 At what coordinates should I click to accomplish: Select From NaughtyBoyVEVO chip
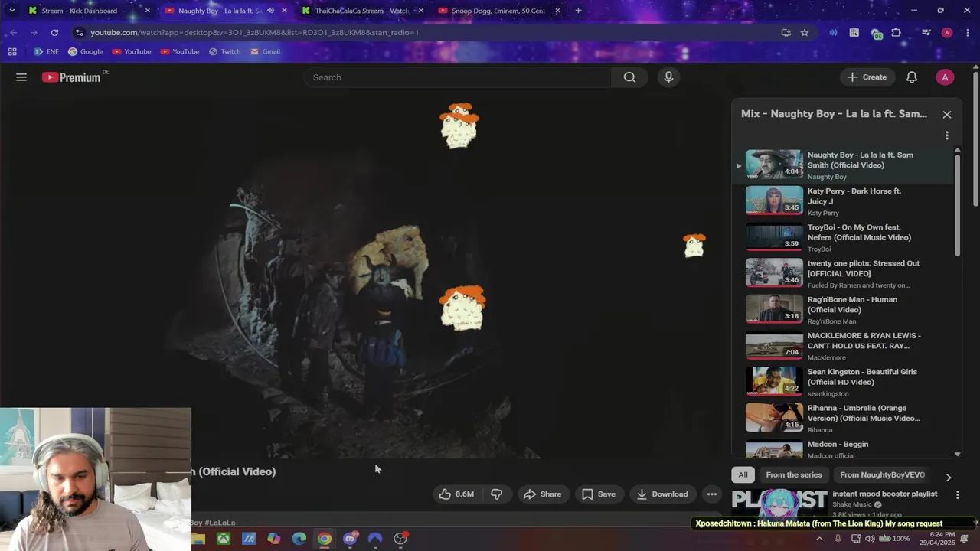point(882,475)
